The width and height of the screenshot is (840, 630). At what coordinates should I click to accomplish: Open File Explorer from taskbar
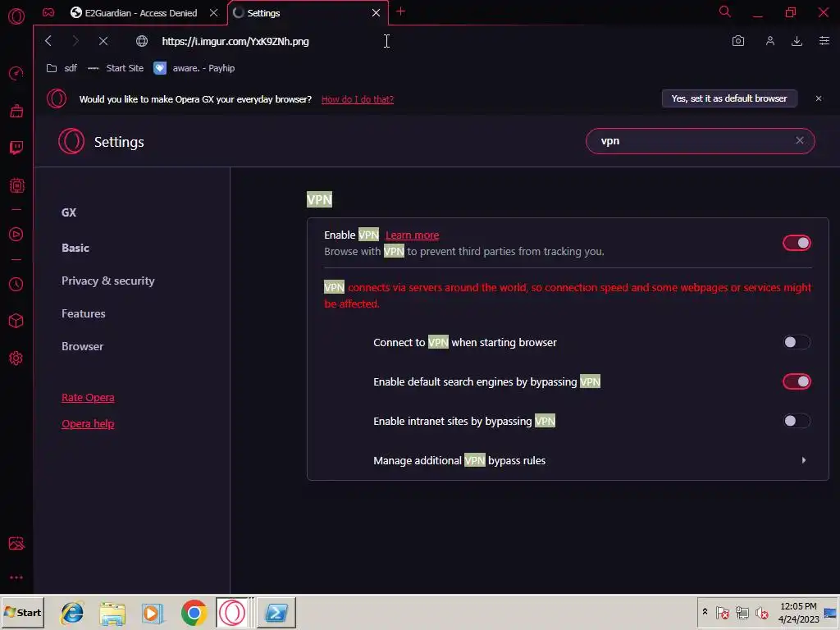112,613
